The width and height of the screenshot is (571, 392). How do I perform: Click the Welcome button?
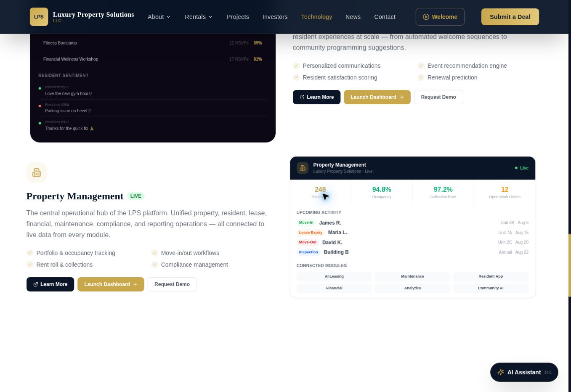[440, 17]
